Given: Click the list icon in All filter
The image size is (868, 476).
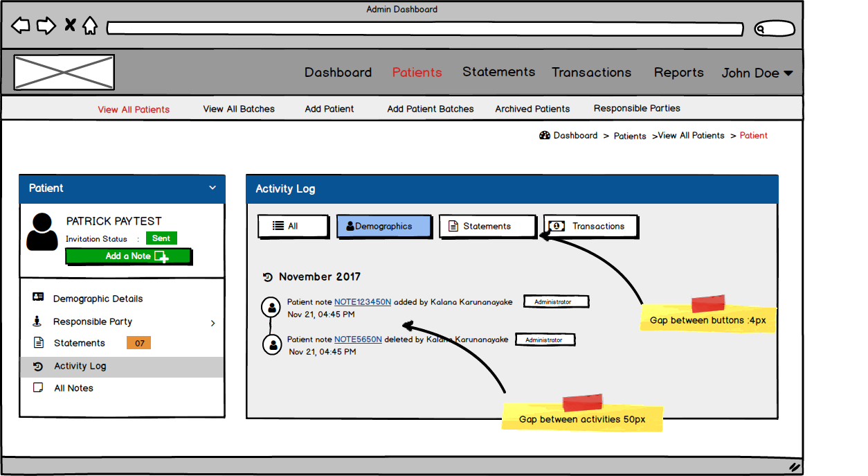Looking at the screenshot, I should (278, 226).
